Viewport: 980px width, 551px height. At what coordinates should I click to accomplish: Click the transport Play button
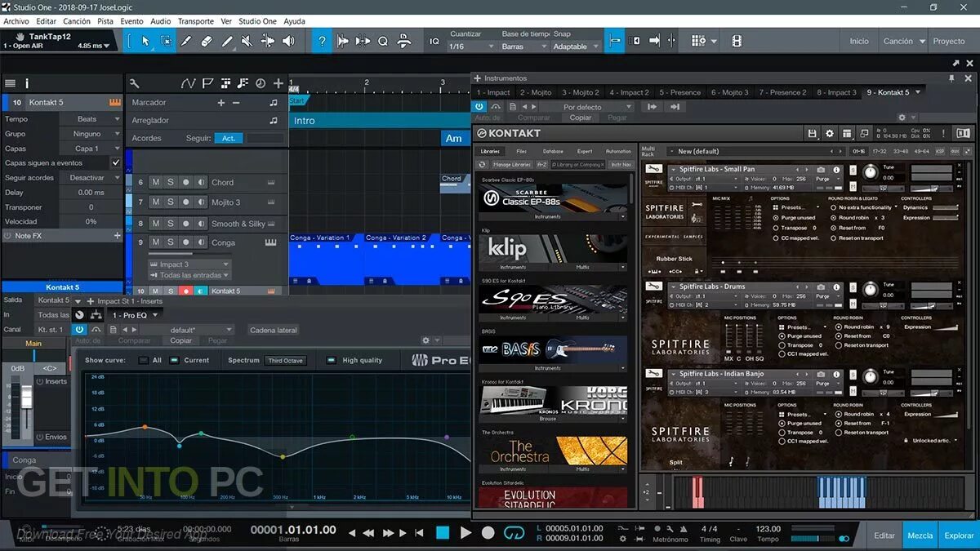tap(465, 532)
